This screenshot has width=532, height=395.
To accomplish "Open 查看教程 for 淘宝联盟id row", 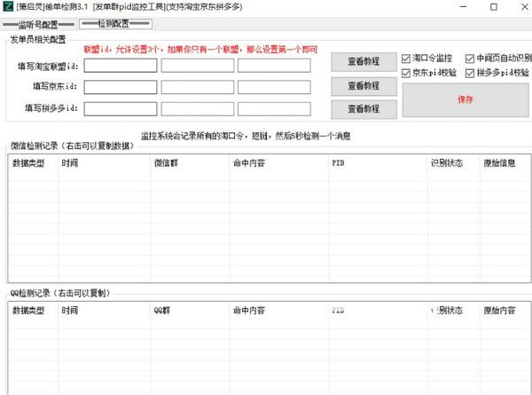I will [x=364, y=62].
